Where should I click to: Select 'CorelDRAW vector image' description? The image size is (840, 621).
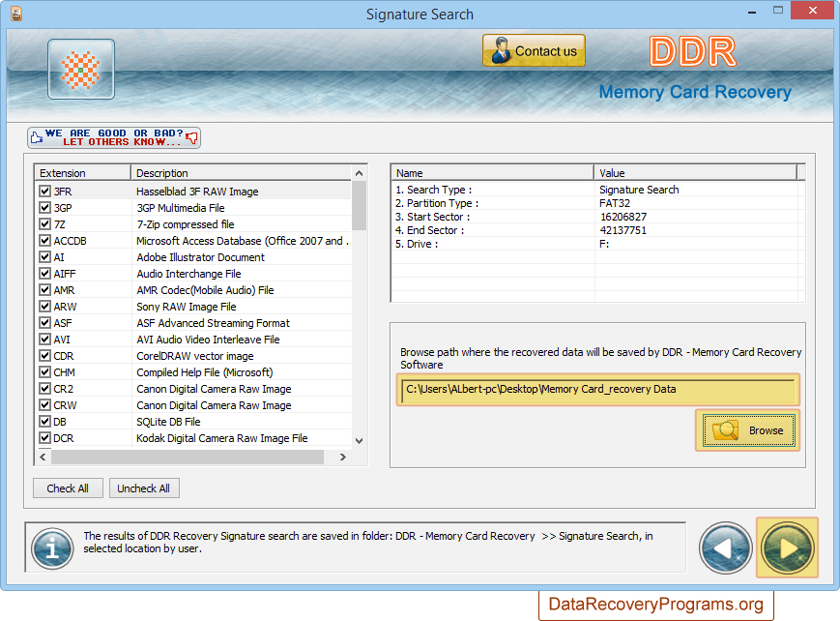195,356
